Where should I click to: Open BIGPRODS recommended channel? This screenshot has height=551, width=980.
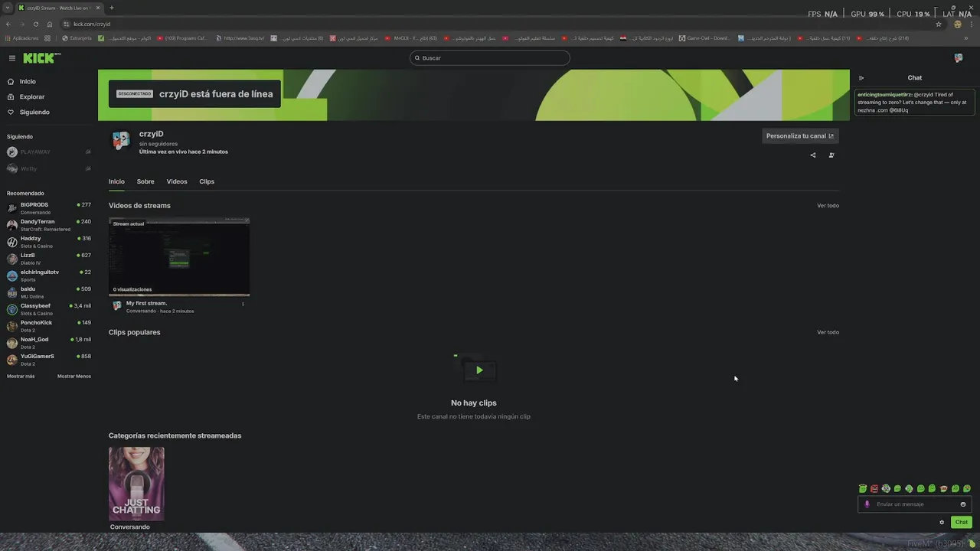click(x=49, y=208)
